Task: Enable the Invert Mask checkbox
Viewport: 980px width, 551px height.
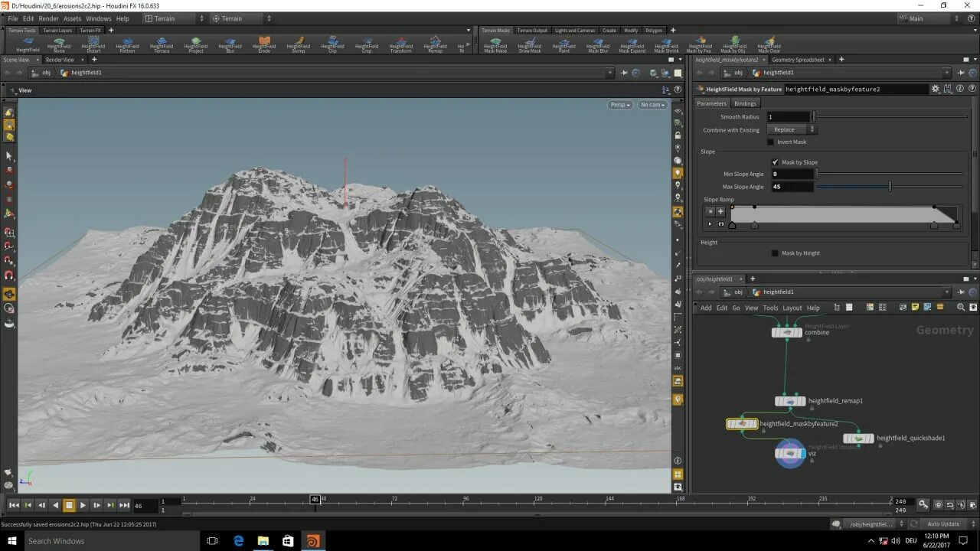Action: pyautogui.click(x=771, y=142)
